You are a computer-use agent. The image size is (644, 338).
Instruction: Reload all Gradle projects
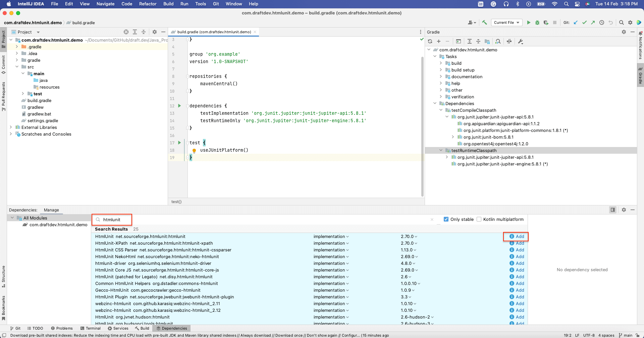pyautogui.click(x=430, y=41)
